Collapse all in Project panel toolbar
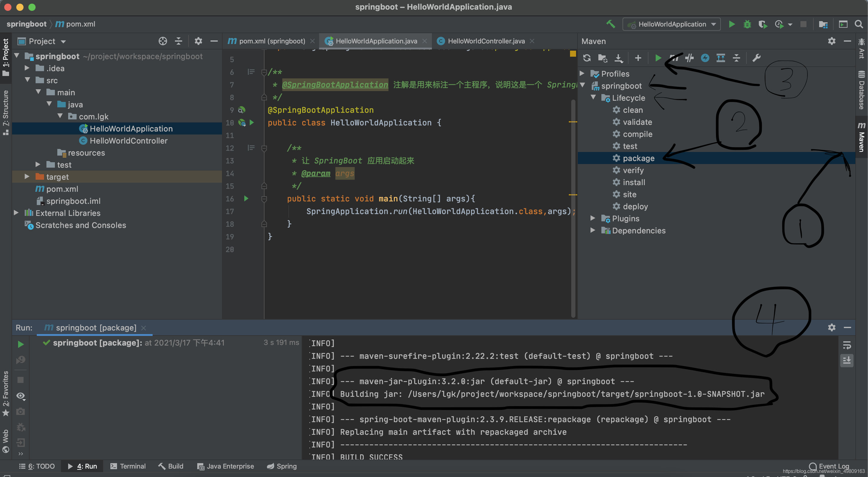Screen dimensions: 868x477 click(179, 41)
